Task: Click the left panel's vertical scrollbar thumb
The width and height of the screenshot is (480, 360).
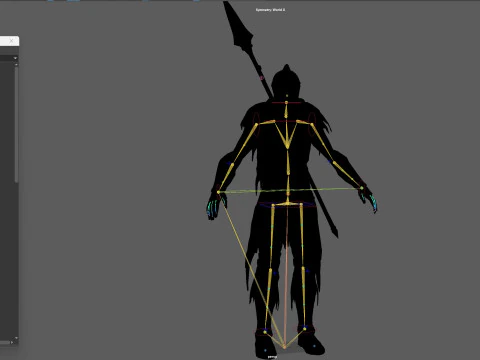Action: point(16,124)
